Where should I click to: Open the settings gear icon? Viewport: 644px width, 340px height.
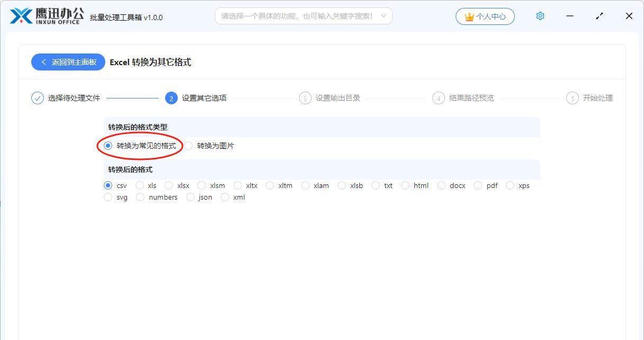coord(540,16)
